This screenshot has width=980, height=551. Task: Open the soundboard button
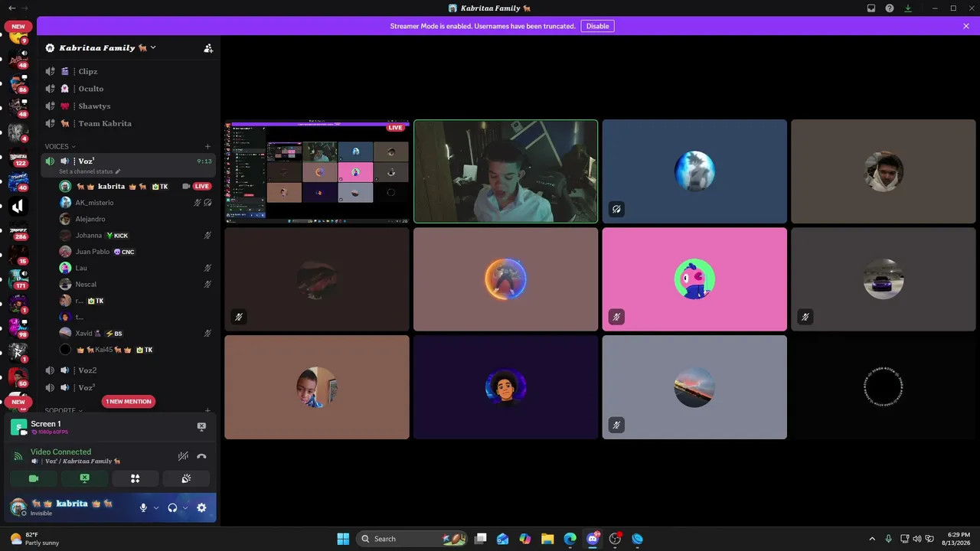pyautogui.click(x=186, y=478)
